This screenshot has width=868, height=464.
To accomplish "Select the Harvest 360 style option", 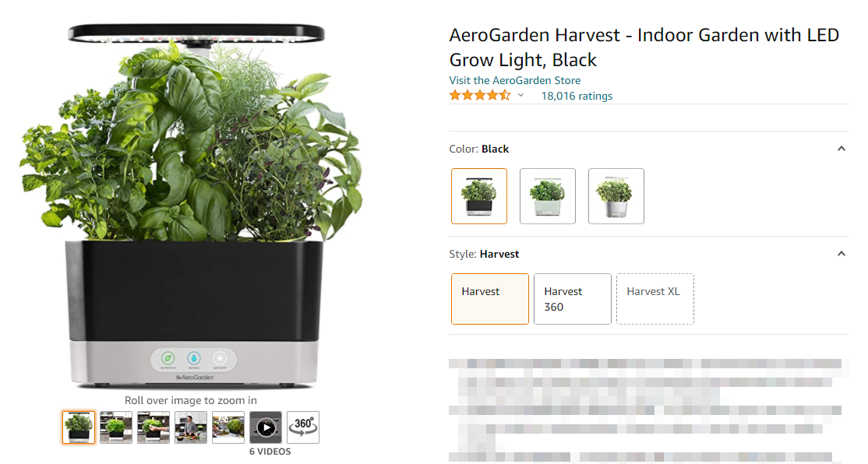I will click(573, 299).
